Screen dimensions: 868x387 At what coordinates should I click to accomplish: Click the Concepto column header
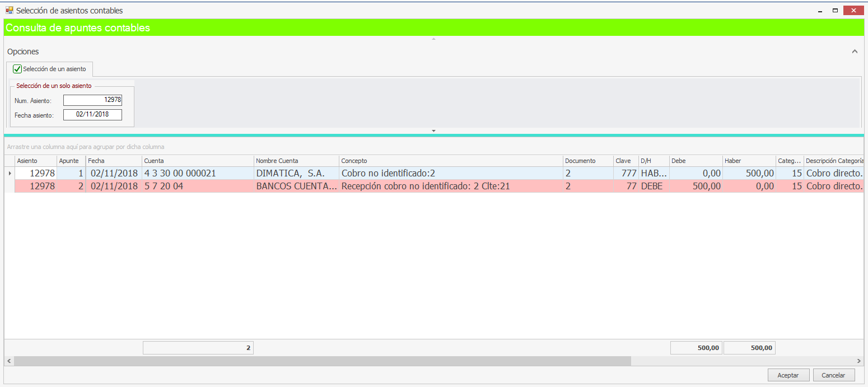[451, 161]
